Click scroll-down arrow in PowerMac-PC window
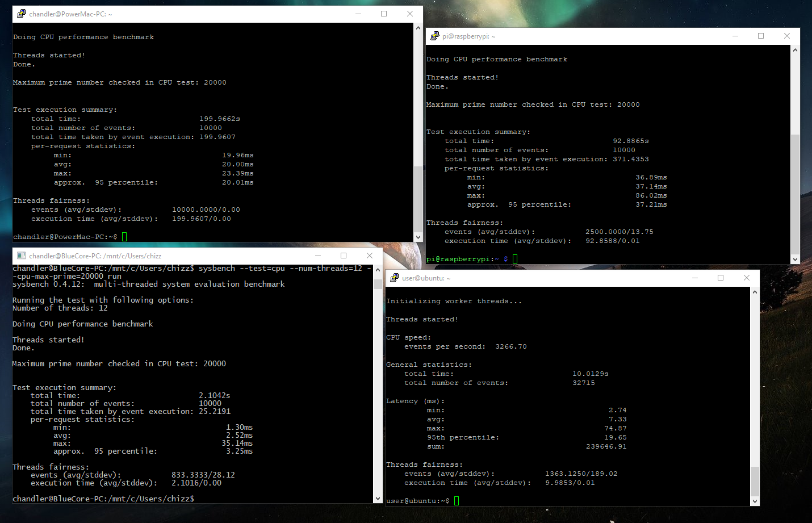Screen dimensions: 812x523 tap(418, 237)
